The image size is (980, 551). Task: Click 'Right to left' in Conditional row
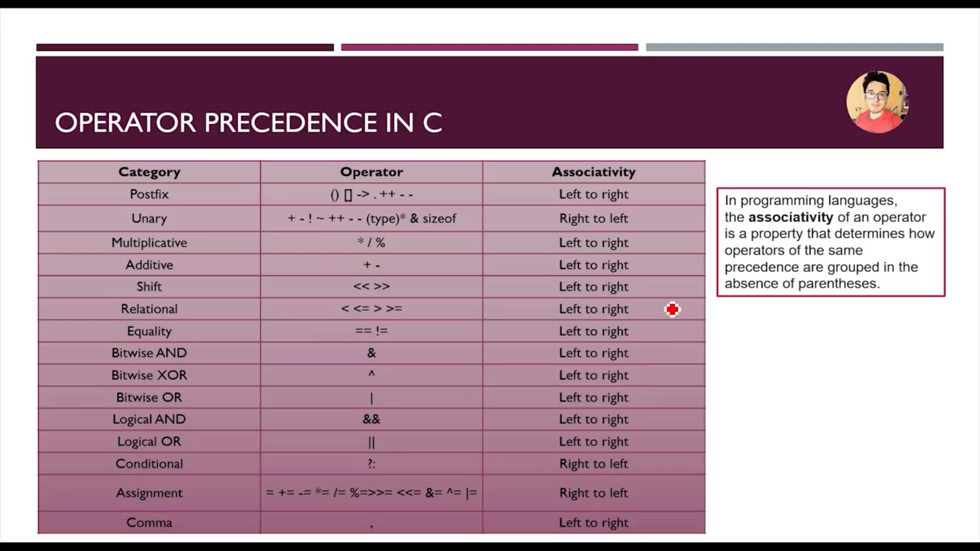click(593, 464)
